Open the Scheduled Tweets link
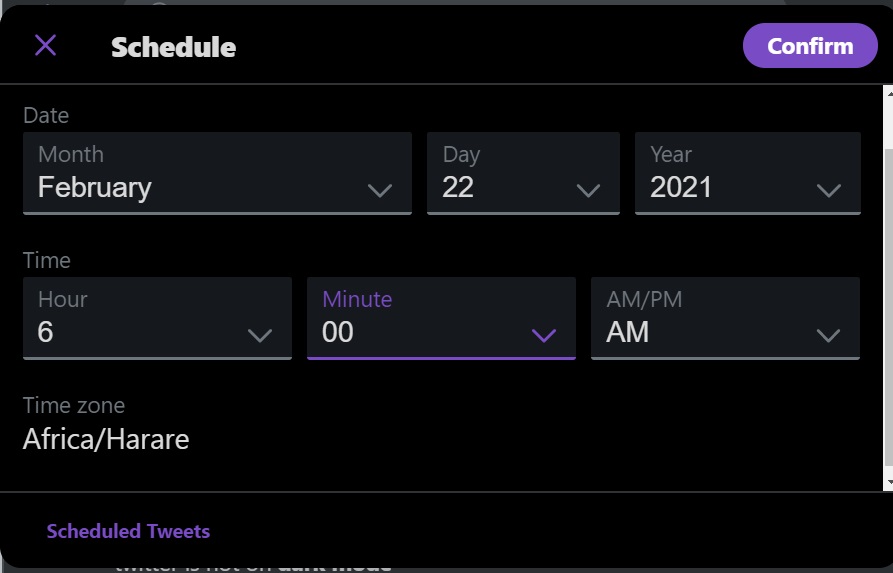This screenshot has height=573, width=893. point(128,531)
